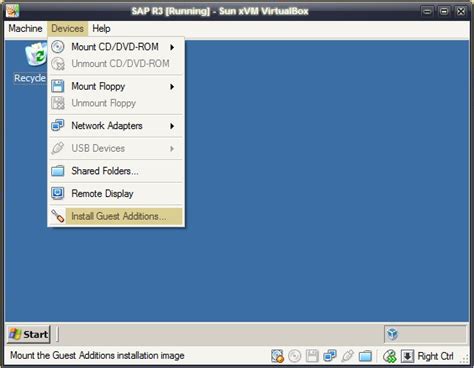This screenshot has width=474, height=368.
Task: Select USB Devices menu entry
Action: [x=116, y=148]
